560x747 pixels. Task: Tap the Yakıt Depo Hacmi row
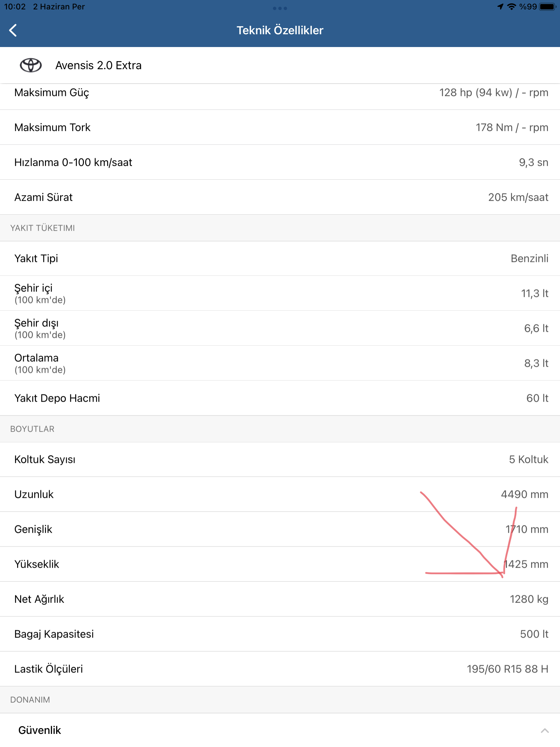[280, 398]
